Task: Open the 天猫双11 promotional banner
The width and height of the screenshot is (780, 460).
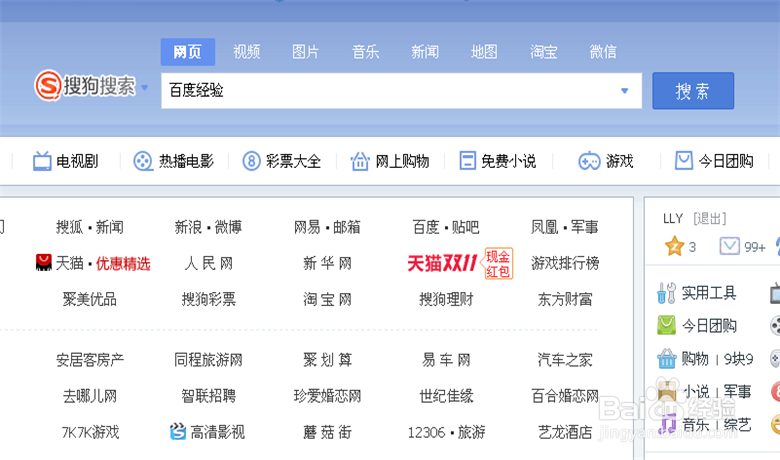Action: point(442,263)
